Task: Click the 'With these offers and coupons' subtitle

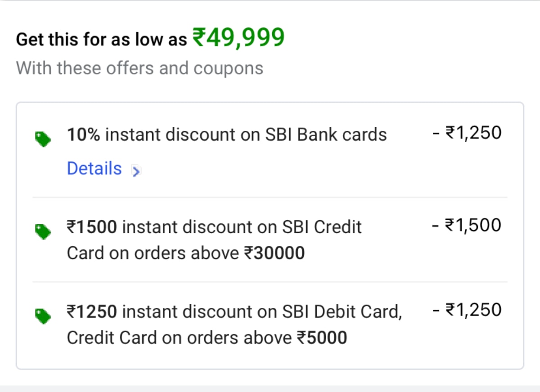Action: pyautogui.click(x=139, y=68)
